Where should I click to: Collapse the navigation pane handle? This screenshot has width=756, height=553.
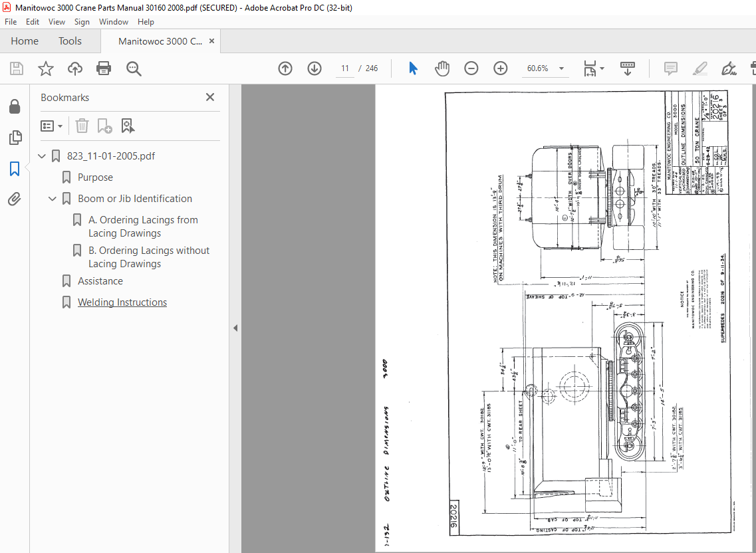(x=235, y=328)
